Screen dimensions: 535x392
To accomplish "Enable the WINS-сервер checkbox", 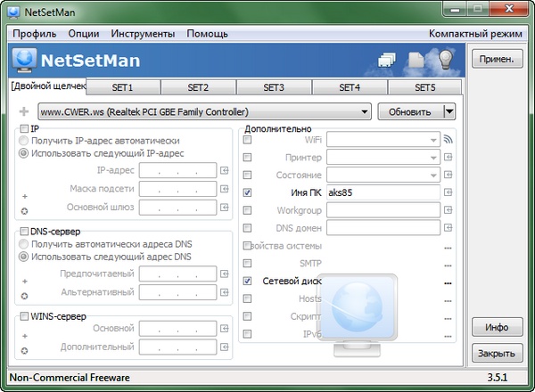I will (23, 316).
